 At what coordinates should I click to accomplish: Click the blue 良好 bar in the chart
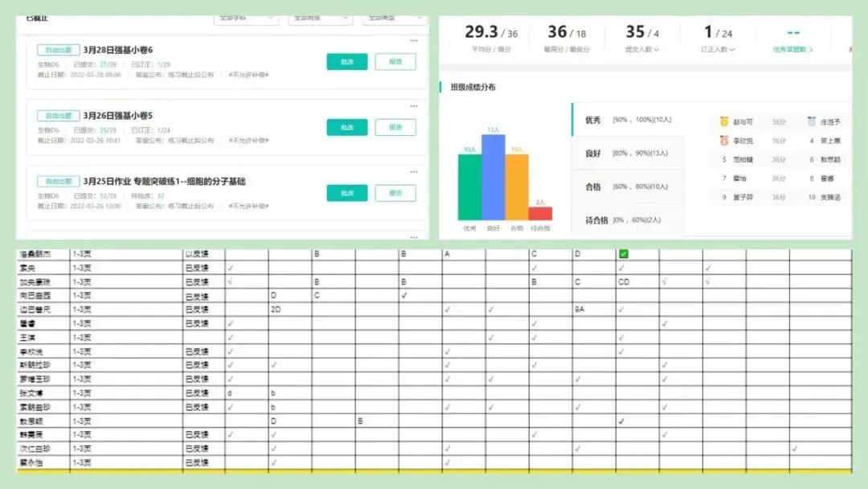[x=493, y=177]
